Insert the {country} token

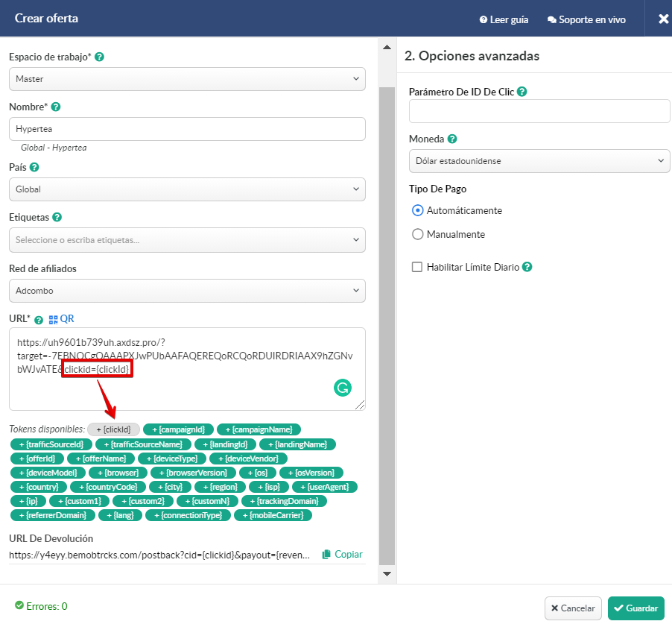point(39,487)
